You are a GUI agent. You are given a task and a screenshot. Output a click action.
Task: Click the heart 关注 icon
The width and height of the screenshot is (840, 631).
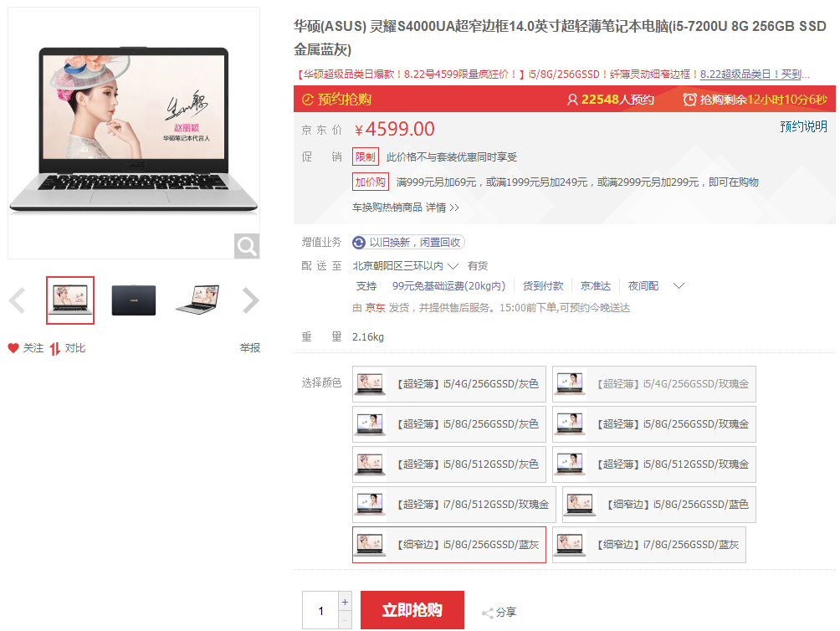[13, 348]
